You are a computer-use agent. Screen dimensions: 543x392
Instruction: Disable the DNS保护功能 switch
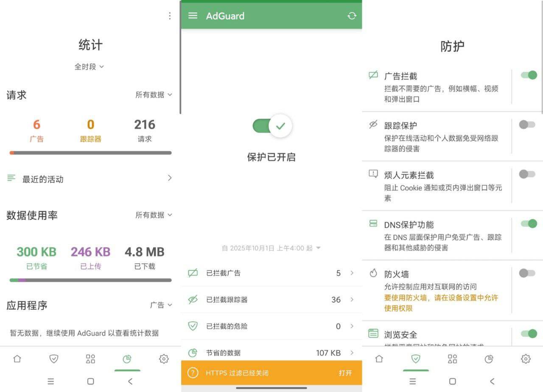point(529,224)
